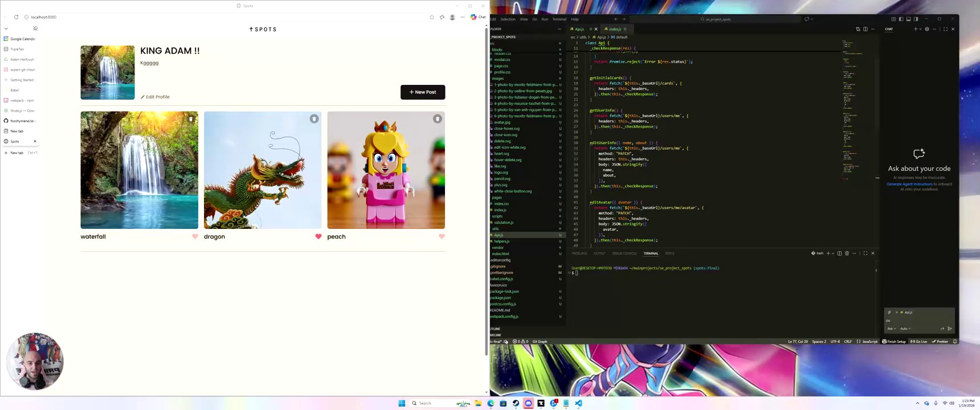Delete the waterfall card via trash icon

(191, 119)
